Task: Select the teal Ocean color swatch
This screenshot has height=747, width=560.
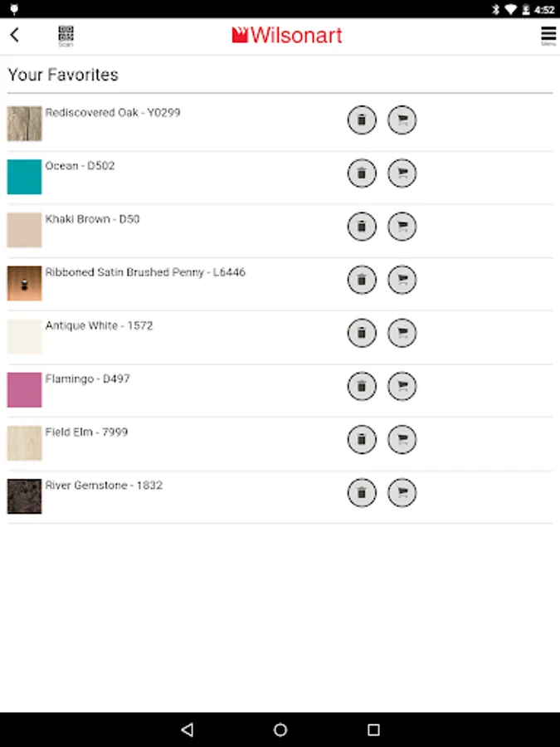Action: [24, 177]
